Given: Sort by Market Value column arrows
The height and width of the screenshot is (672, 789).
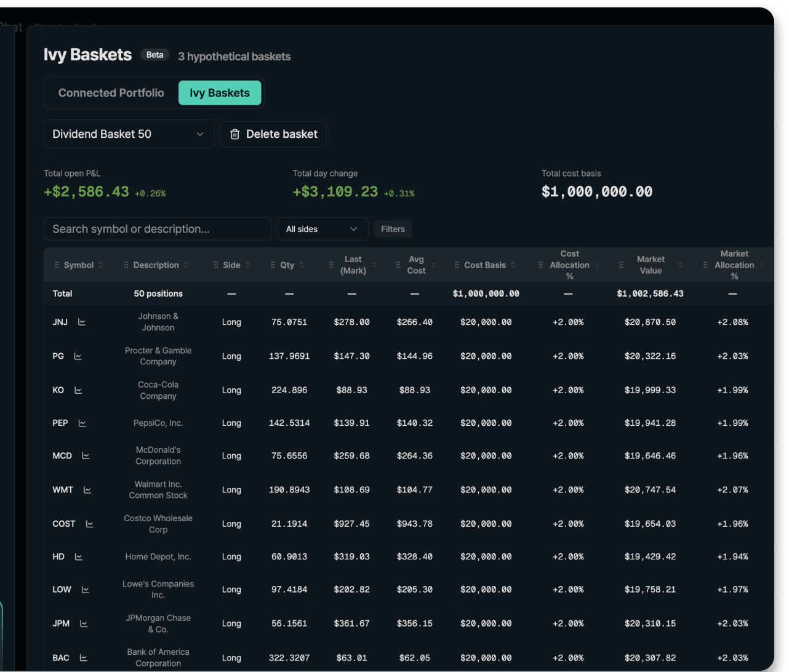Looking at the screenshot, I should click(680, 265).
